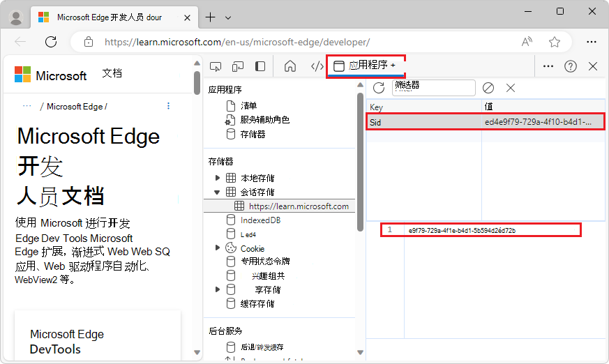Select 本地存储 storage entry
This screenshot has height=364, width=609.
tap(257, 178)
